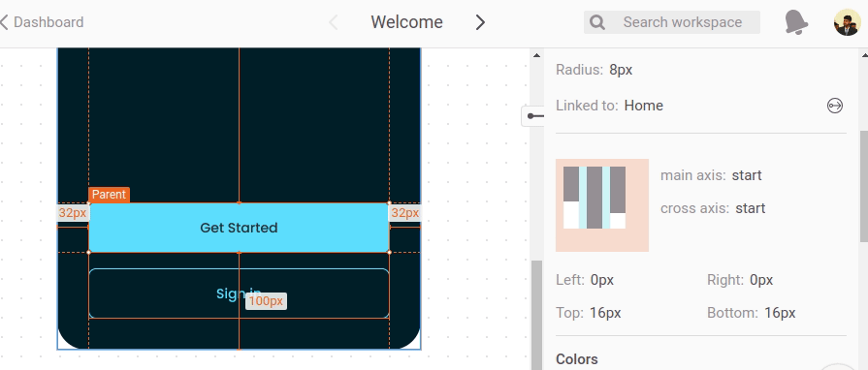
Task: Go to previous screen with left chevron
Action: 334,22
